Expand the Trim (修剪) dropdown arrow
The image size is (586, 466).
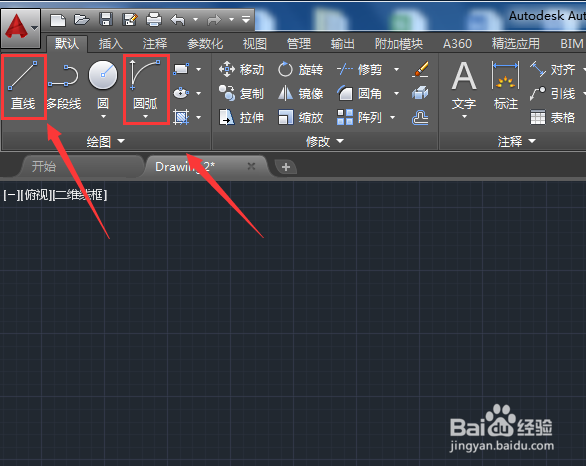click(396, 70)
